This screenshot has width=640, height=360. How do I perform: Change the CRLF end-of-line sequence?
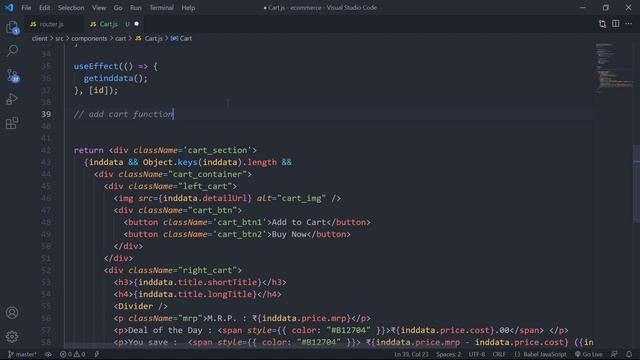click(x=499, y=354)
